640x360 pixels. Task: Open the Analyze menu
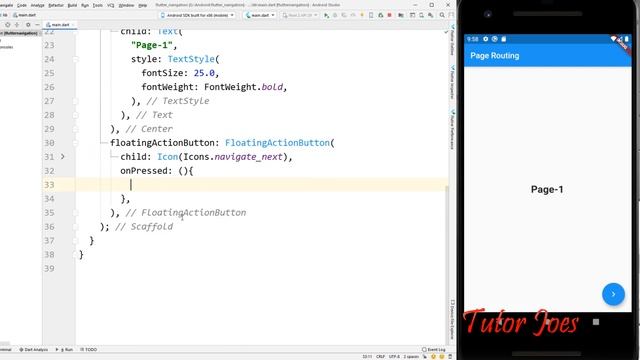coord(38,5)
